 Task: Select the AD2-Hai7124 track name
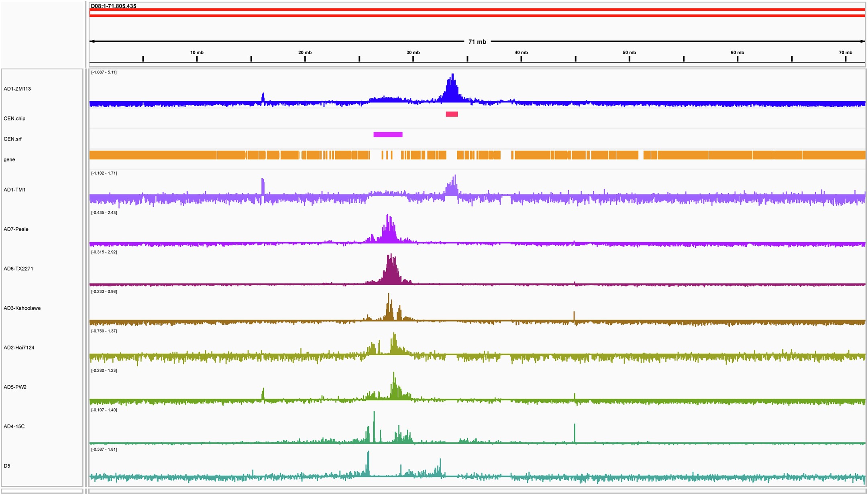19,348
